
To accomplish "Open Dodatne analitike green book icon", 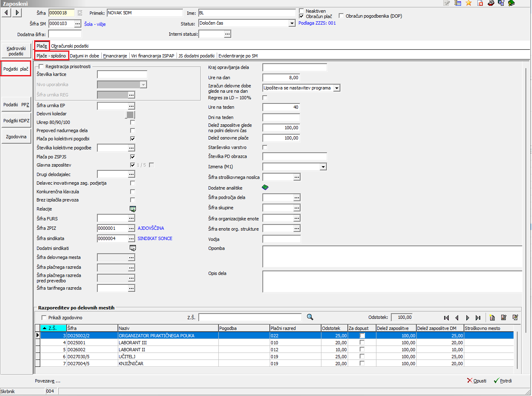I will pos(265,188).
